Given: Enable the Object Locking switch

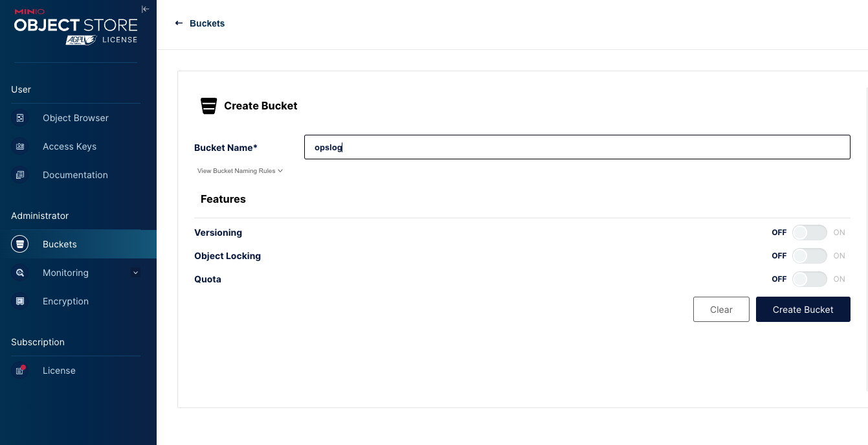Looking at the screenshot, I should click(810, 256).
